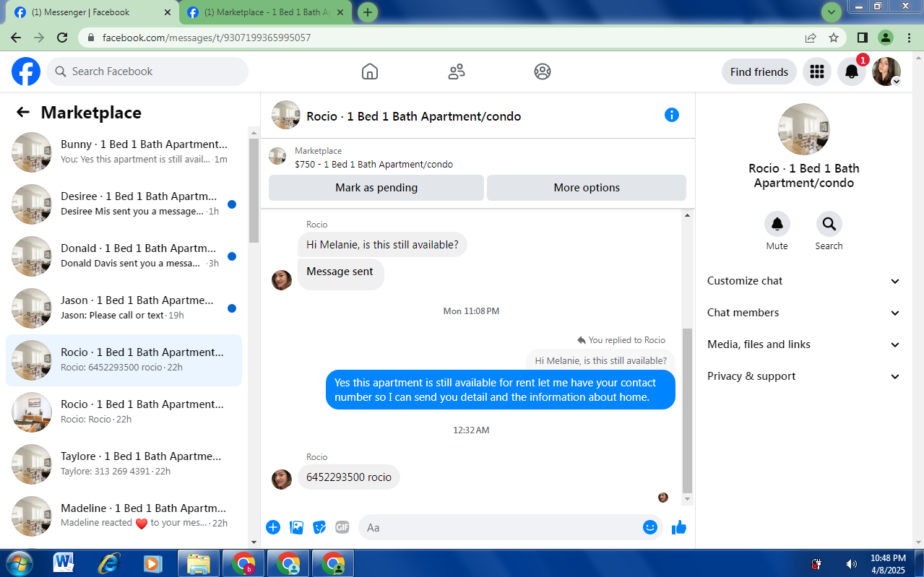Bookmark this page star icon
The width and height of the screenshot is (924, 577).
[x=834, y=38]
